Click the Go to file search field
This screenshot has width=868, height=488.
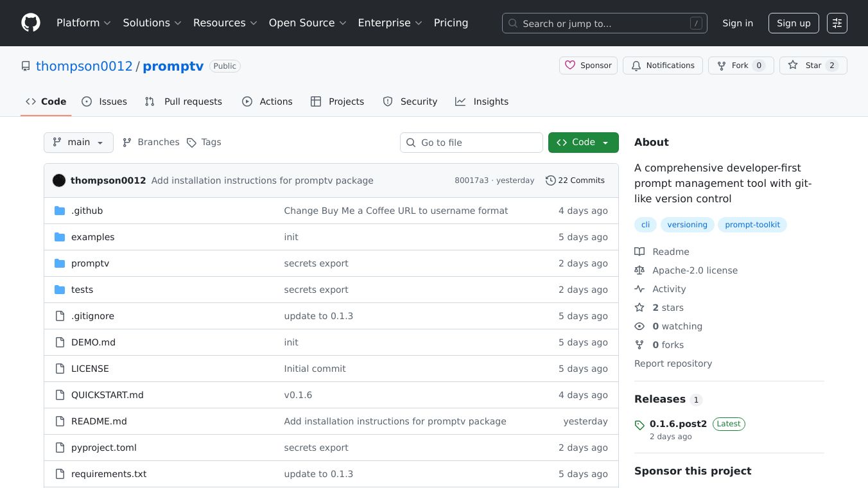pyautogui.click(x=471, y=143)
